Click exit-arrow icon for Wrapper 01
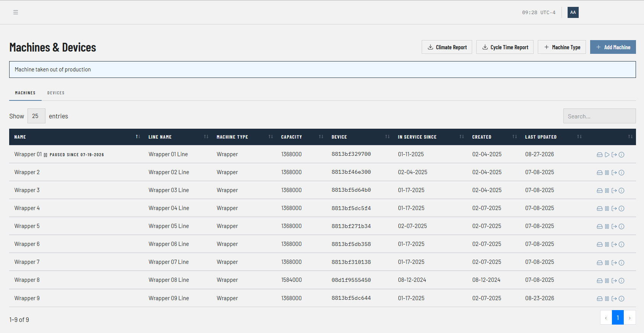 [614, 155]
